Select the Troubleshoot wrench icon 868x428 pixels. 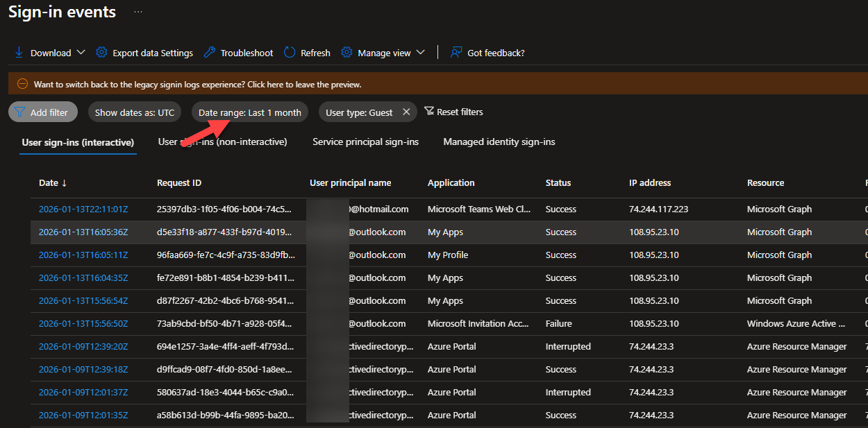click(x=209, y=52)
